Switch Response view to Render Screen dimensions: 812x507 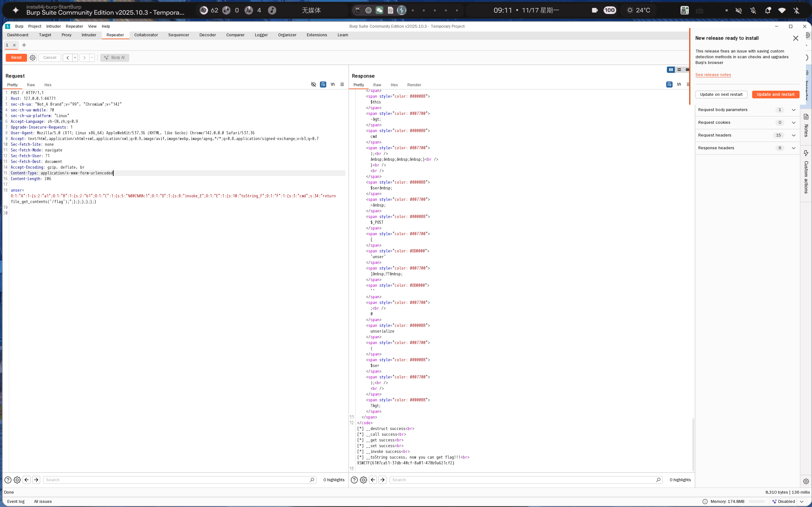414,85
